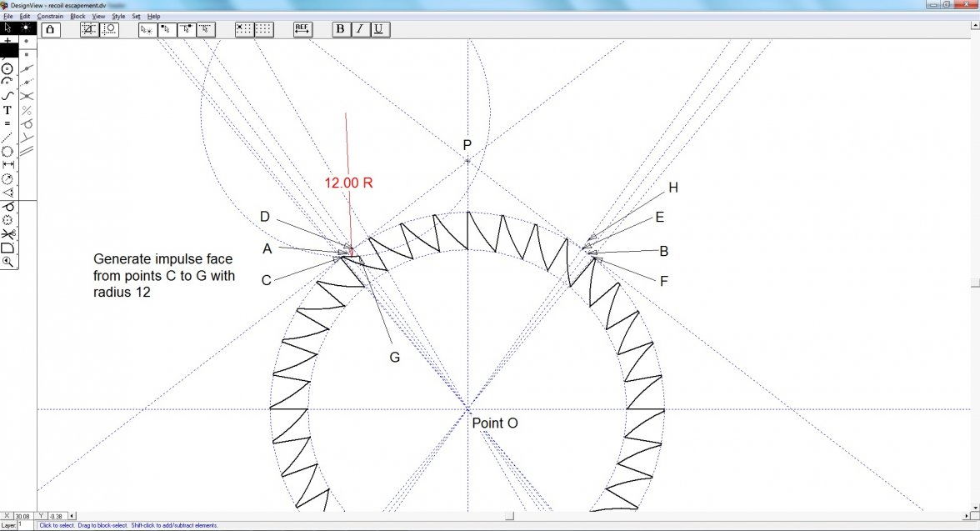Select the spline curve tool
The height and width of the screenshot is (531, 980).
click(7, 96)
